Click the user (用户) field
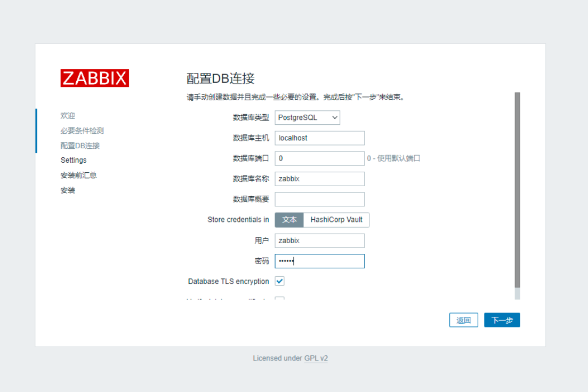Screen dimensions: 588x392 click(x=319, y=241)
